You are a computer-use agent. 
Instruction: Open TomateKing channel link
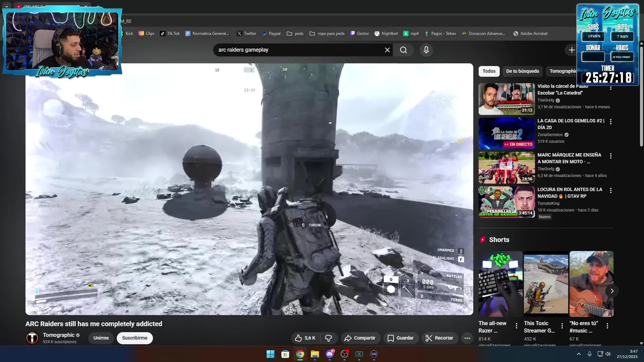[x=549, y=203]
